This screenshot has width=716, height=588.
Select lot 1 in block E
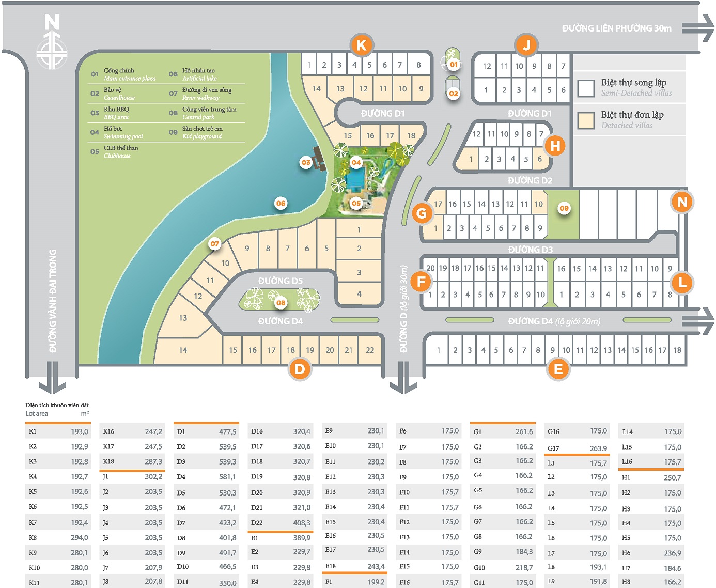pyautogui.click(x=439, y=350)
